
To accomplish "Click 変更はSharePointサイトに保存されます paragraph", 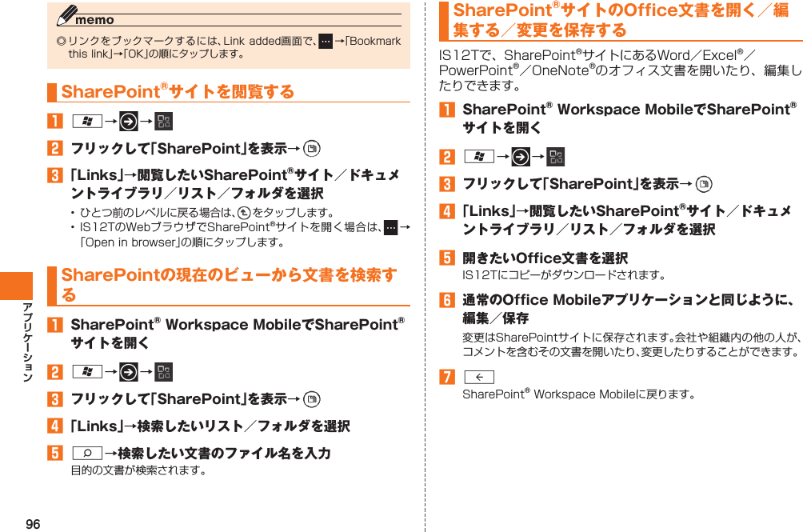I will tap(631, 344).
